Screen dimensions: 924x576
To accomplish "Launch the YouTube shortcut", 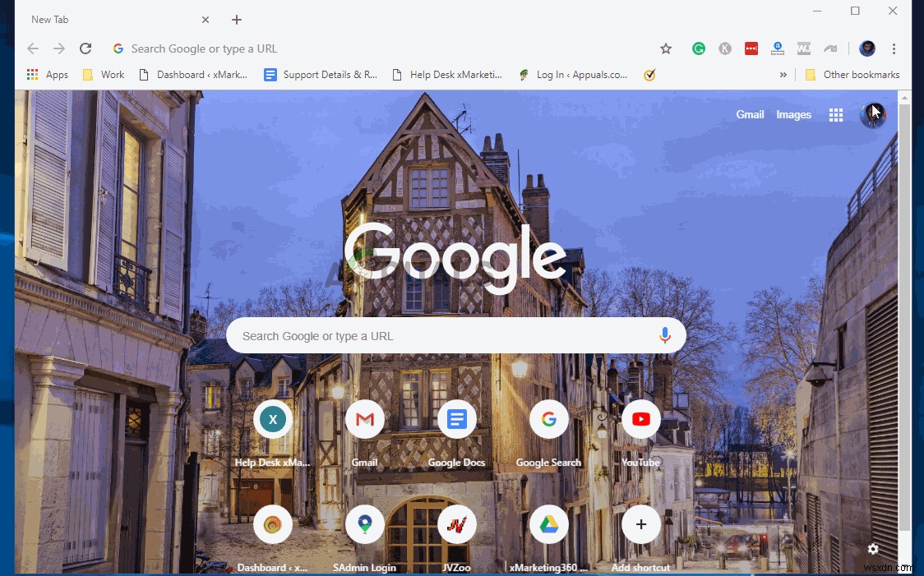I will (x=640, y=419).
